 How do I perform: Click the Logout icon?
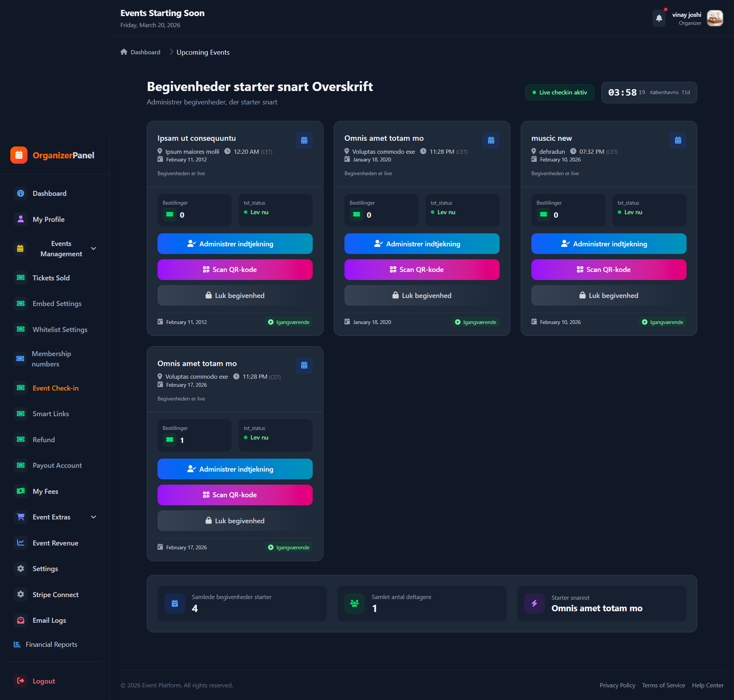click(21, 681)
